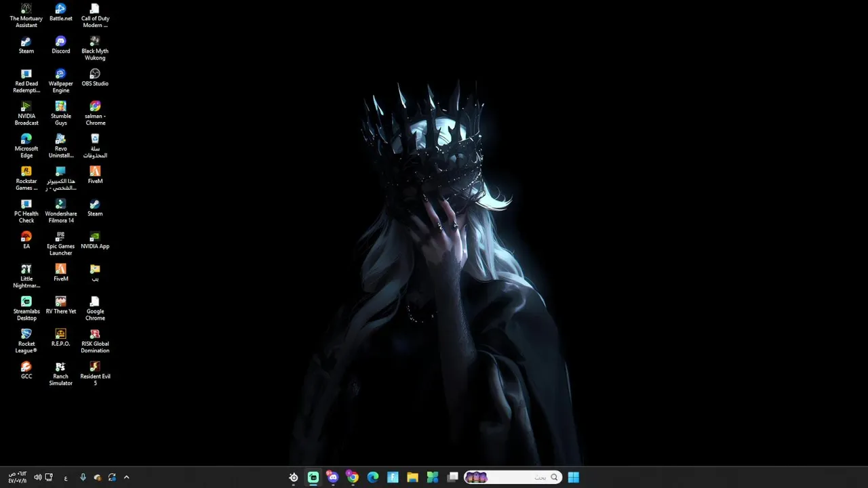Open Microsoft Edge in the taskbar

pos(372,477)
